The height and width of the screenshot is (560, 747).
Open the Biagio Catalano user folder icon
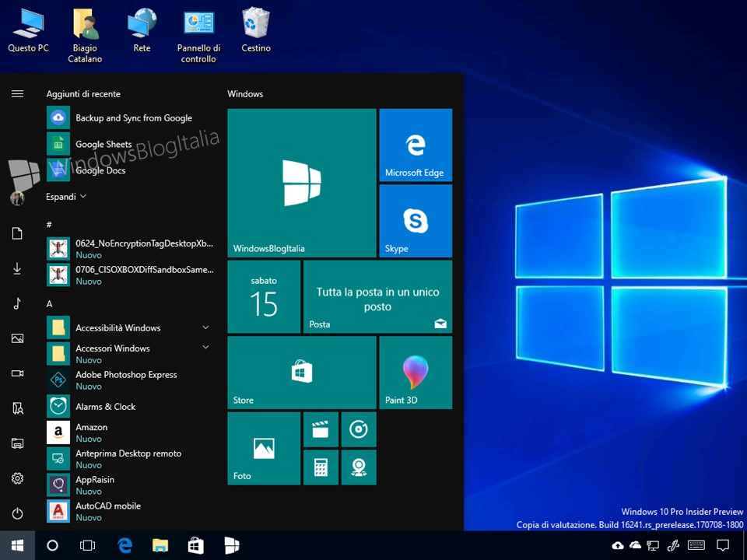tap(85, 37)
